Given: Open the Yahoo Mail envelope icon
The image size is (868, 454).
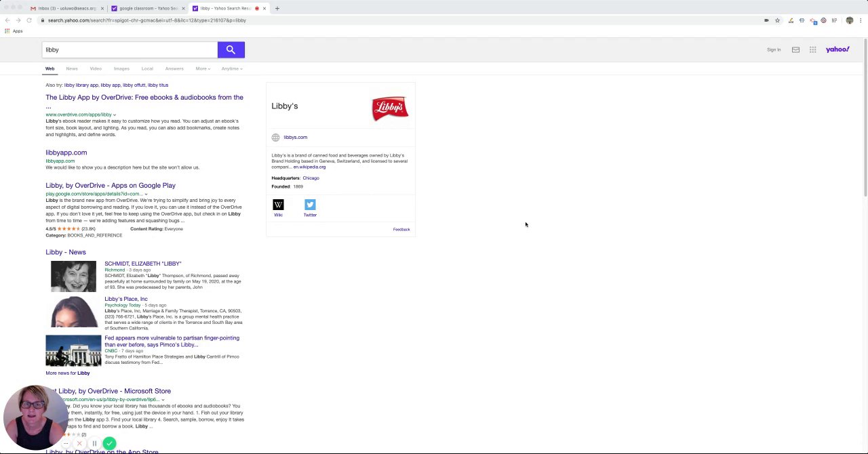Looking at the screenshot, I should pos(795,49).
